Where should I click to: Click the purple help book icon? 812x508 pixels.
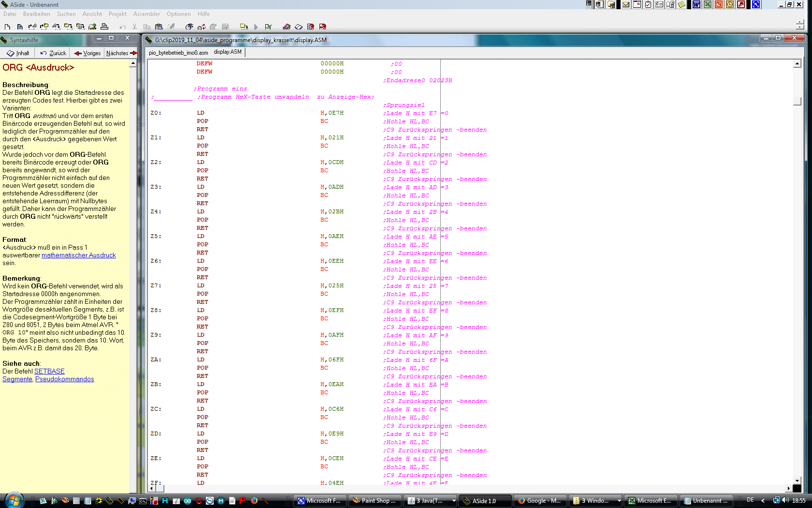pyautogui.click(x=287, y=27)
